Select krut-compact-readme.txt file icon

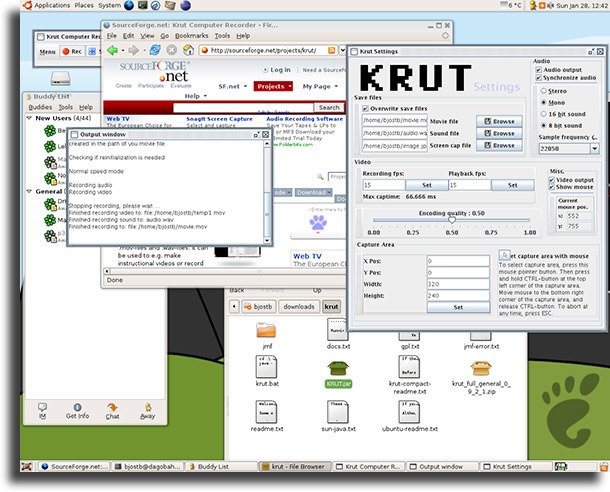pos(409,366)
